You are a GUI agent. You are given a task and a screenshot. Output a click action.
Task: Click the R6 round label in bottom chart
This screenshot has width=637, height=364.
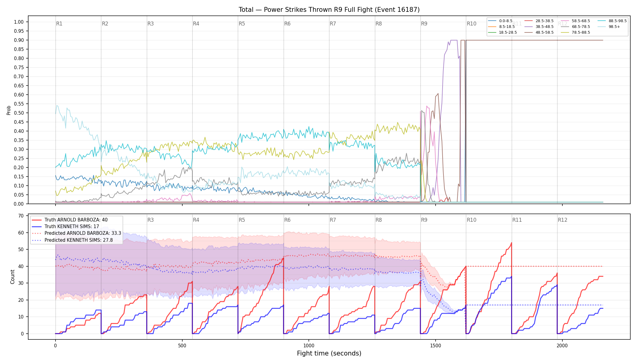click(x=287, y=220)
